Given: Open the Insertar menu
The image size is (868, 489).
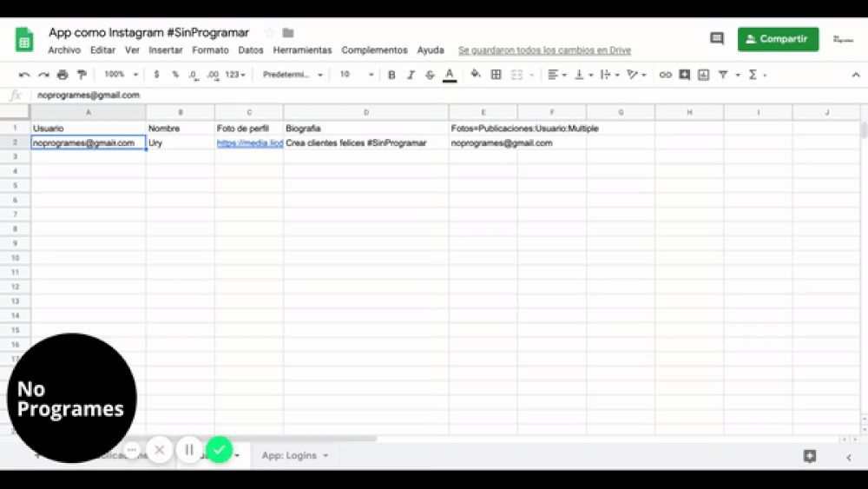Looking at the screenshot, I should point(166,50).
